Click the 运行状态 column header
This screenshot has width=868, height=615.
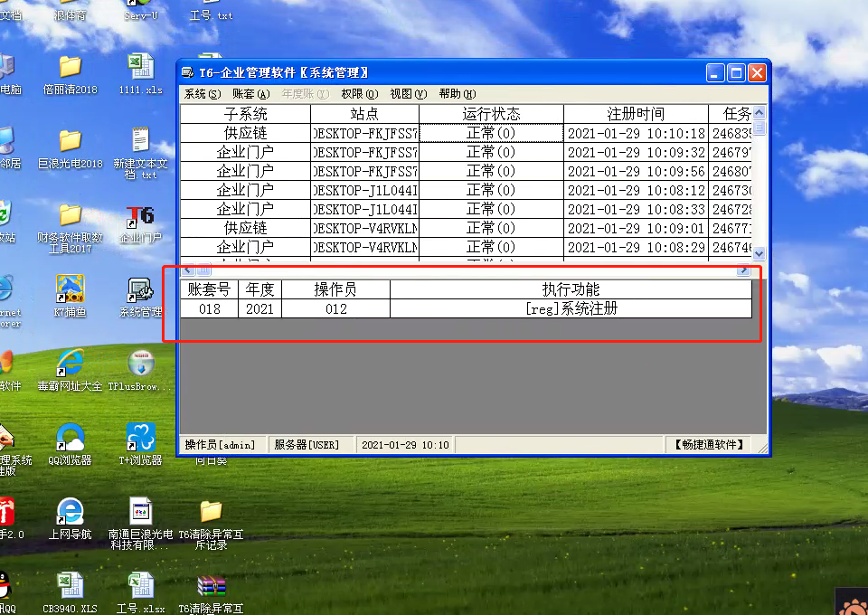click(492, 114)
